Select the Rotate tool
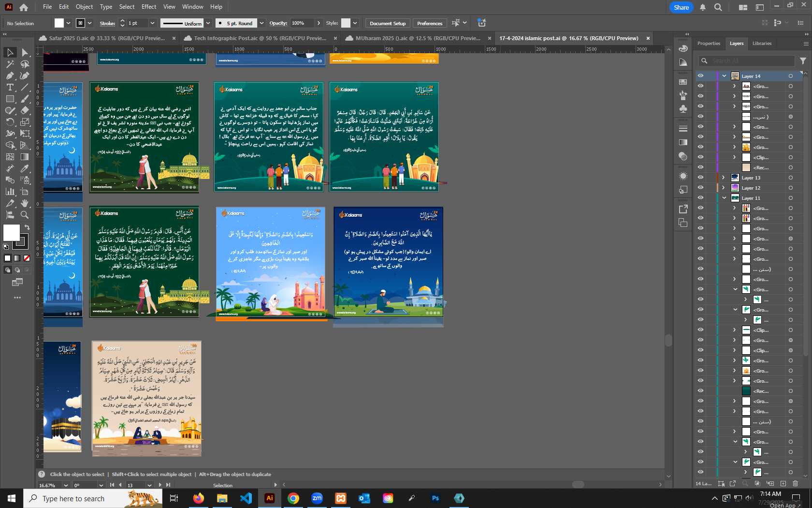The height and width of the screenshot is (508, 812). click(10, 122)
